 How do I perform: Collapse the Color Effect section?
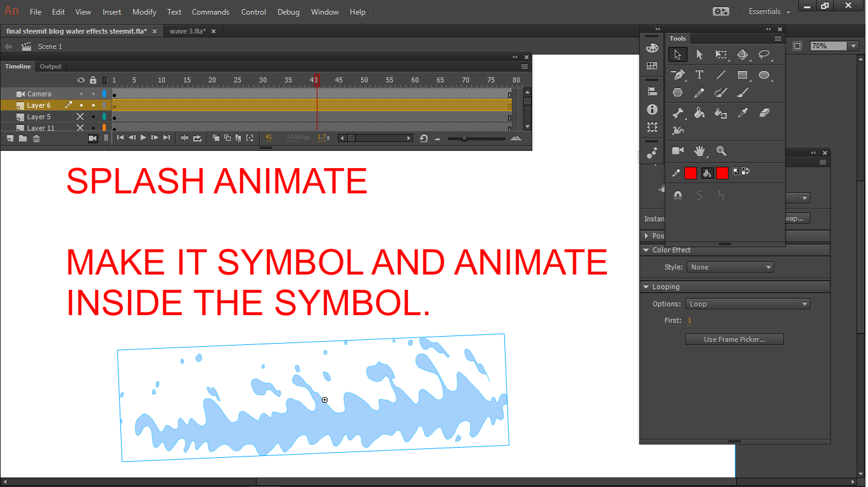point(647,250)
